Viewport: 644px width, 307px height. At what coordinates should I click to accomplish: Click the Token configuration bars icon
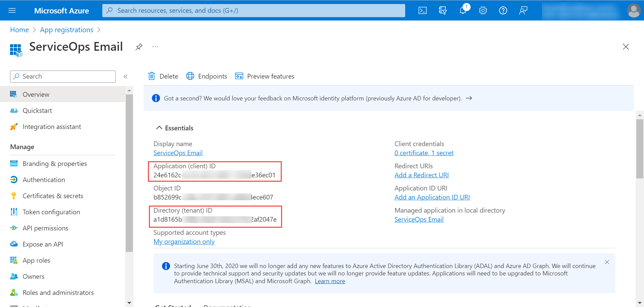(x=14, y=212)
